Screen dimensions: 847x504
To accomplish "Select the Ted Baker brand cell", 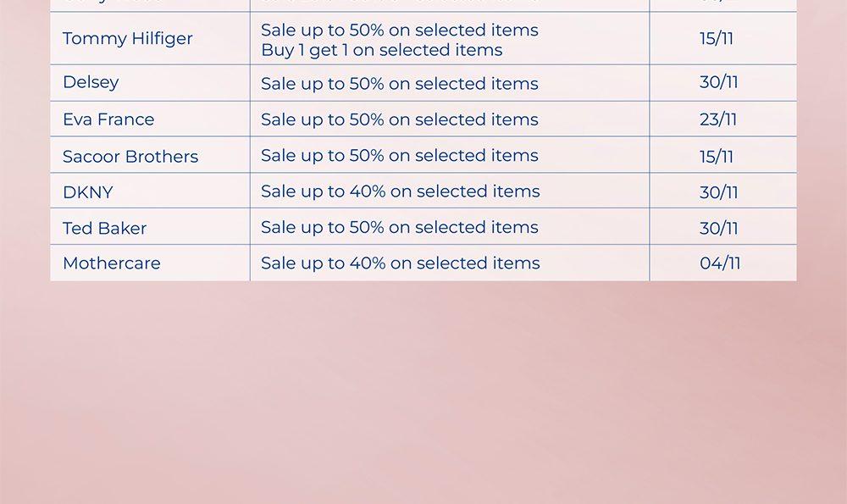I will tap(104, 229).
